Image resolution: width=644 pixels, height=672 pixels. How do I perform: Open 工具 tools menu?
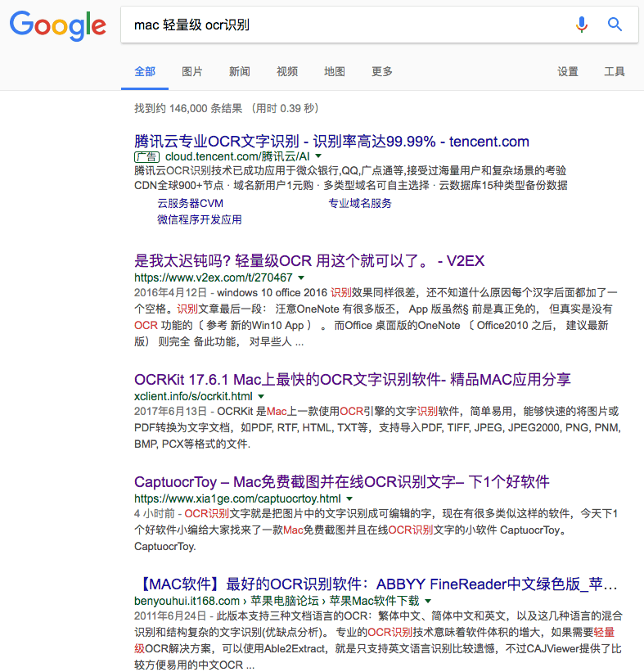(615, 71)
